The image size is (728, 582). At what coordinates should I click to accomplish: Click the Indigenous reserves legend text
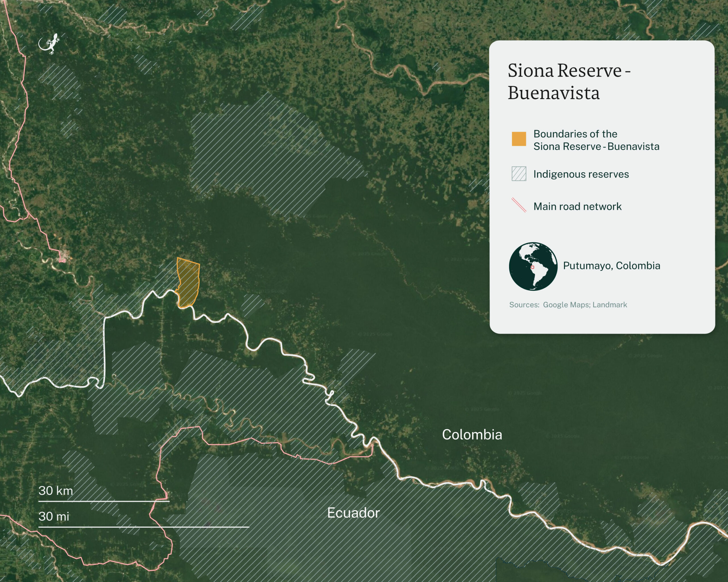(x=581, y=174)
